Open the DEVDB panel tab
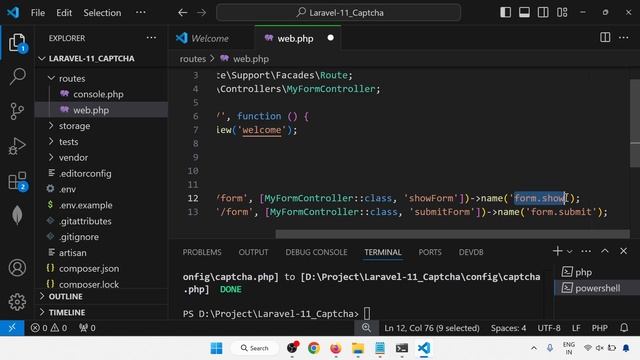Screen dimensions: 640x360 pyautogui.click(x=471, y=252)
